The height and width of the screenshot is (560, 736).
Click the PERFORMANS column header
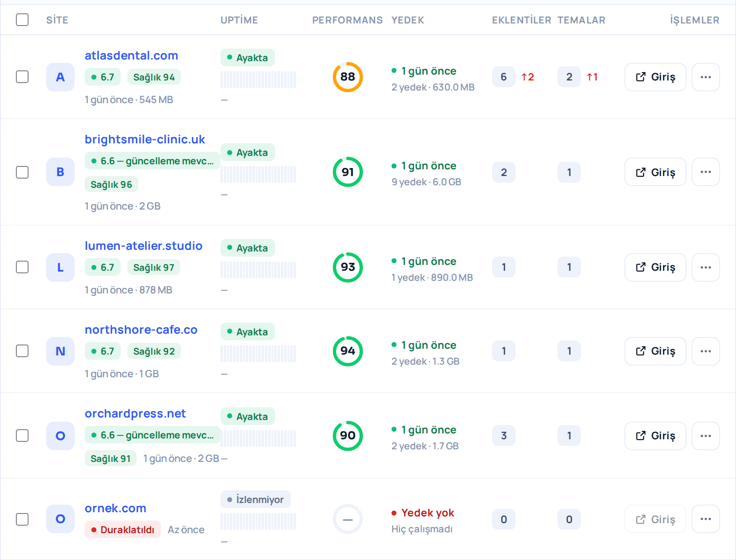click(x=347, y=20)
